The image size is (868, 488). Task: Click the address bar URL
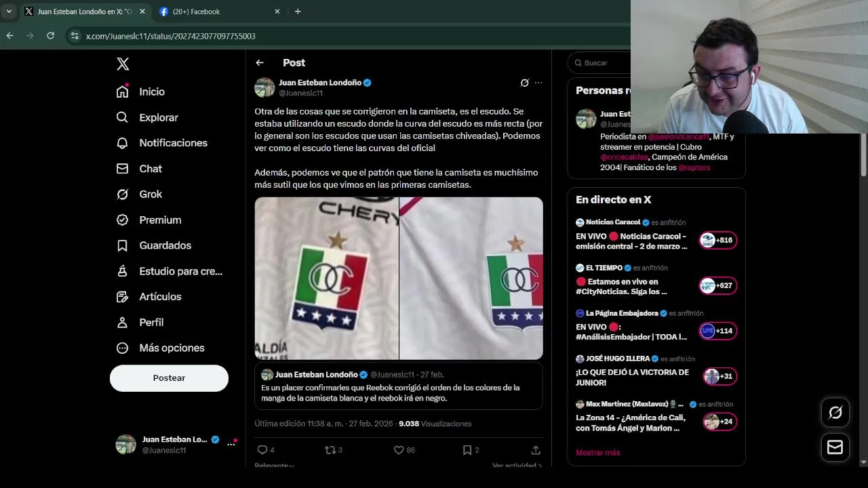[x=171, y=36]
